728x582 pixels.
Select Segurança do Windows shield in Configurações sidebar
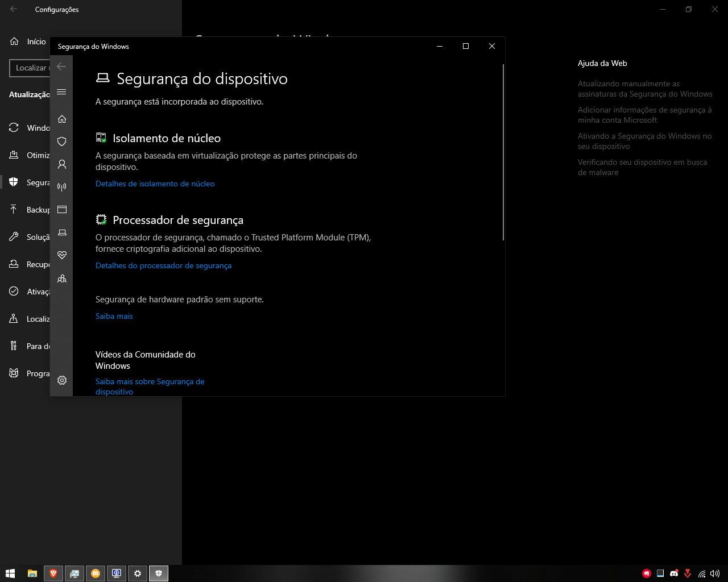click(14, 182)
